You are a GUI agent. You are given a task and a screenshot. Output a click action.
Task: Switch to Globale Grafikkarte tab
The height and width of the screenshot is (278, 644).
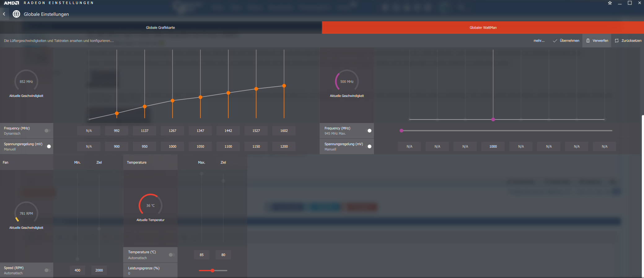pos(160,28)
